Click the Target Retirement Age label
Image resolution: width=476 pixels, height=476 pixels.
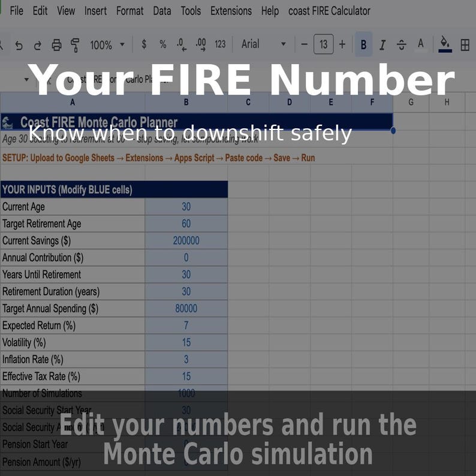pyautogui.click(x=73, y=224)
